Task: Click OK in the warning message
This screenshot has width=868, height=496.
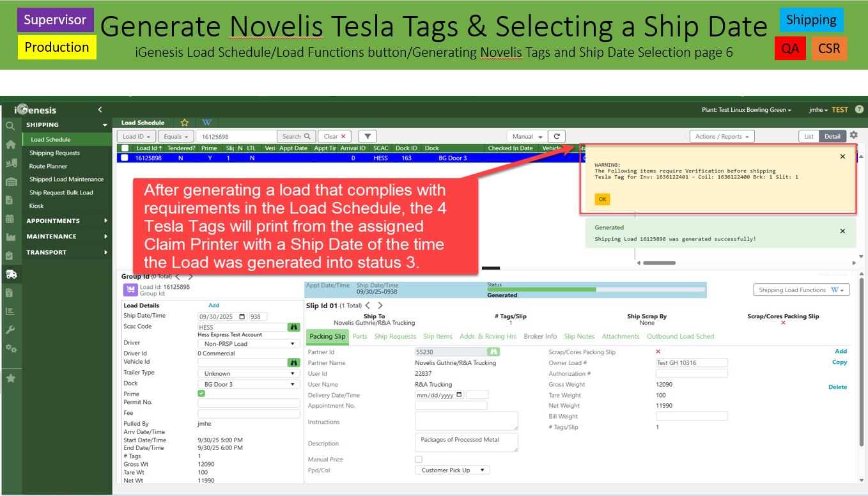Action: (602, 199)
